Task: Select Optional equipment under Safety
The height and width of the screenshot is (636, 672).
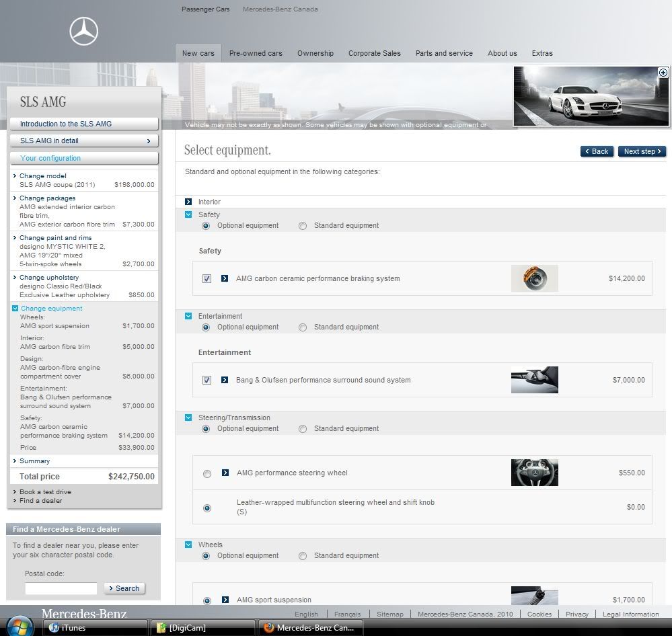Action: pos(206,226)
